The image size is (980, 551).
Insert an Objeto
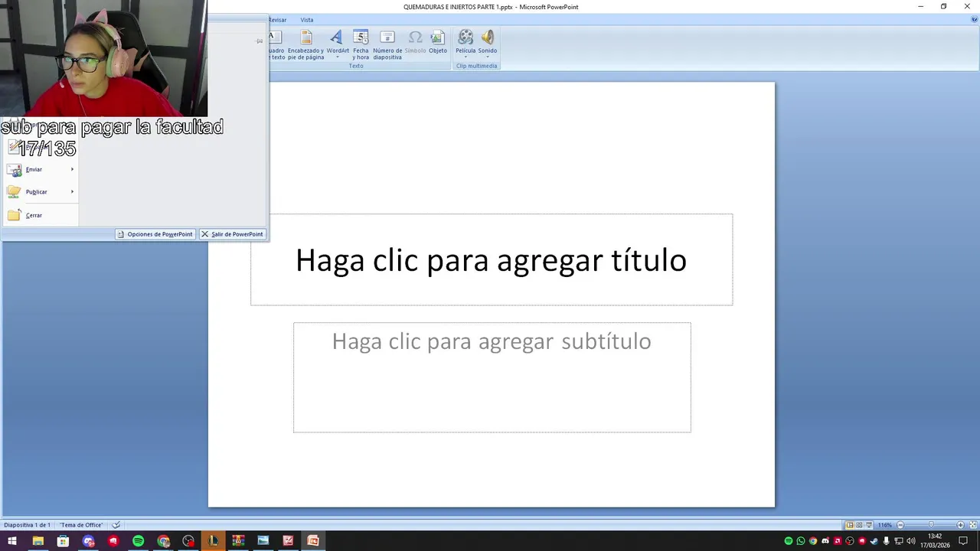(438, 43)
